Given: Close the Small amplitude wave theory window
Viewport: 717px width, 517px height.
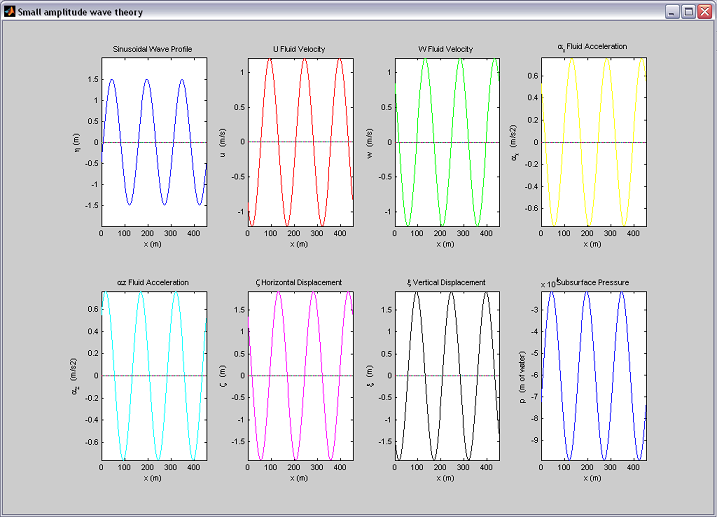Looking at the screenshot, I should (x=704, y=12).
